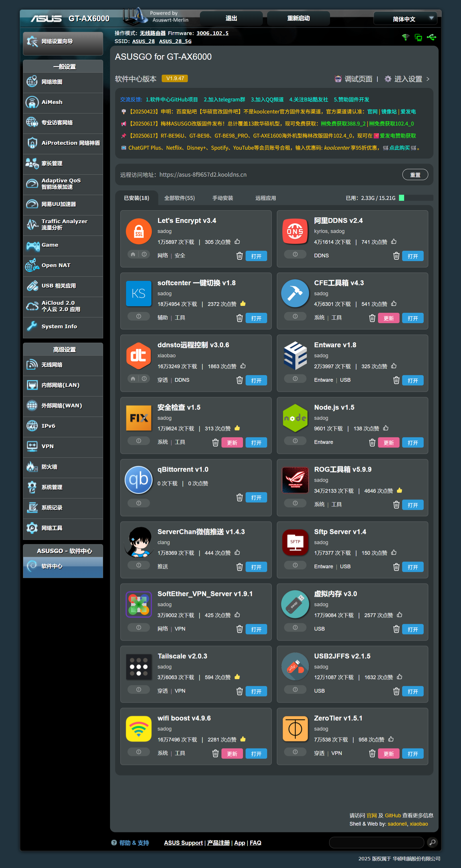461x868 pixels.
Task: Click the qBittorrent app icon
Action: 138,479
